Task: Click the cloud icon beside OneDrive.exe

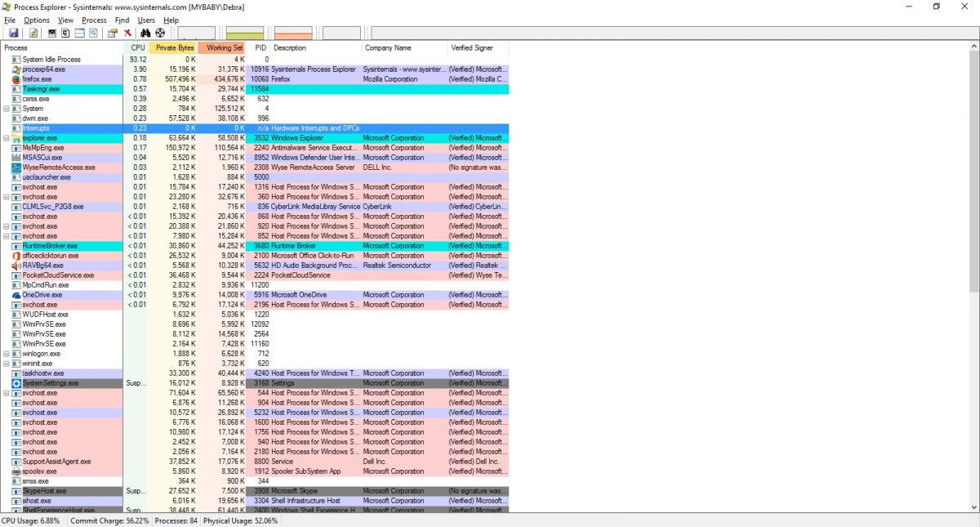Action: tap(16, 295)
